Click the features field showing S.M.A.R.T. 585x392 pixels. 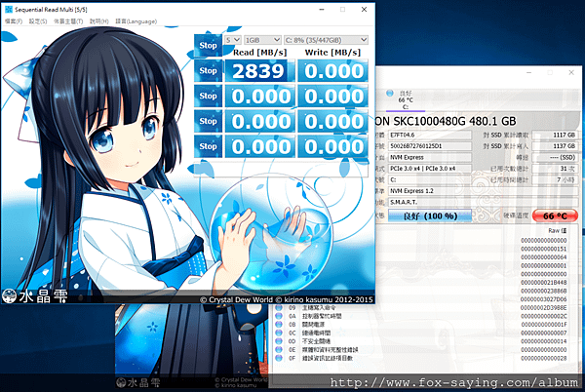click(483, 202)
